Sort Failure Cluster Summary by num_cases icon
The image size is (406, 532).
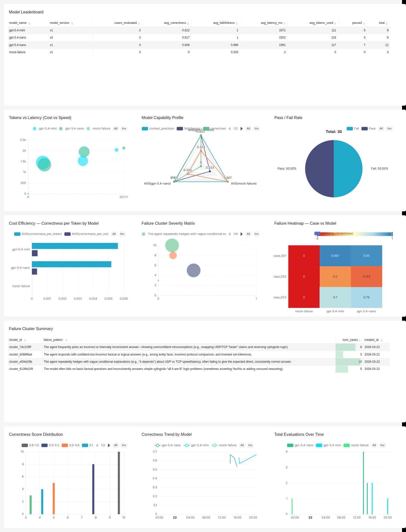(360, 340)
